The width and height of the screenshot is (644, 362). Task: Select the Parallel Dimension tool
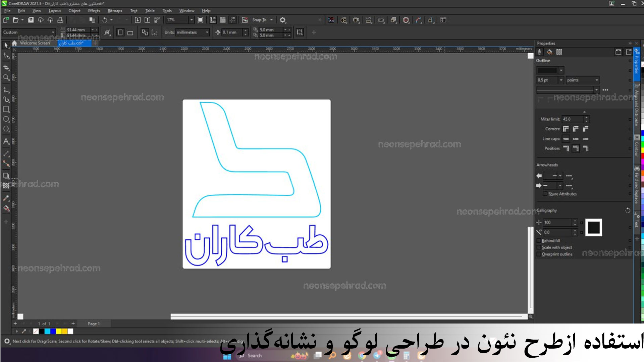pyautogui.click(x=6, y=154)
